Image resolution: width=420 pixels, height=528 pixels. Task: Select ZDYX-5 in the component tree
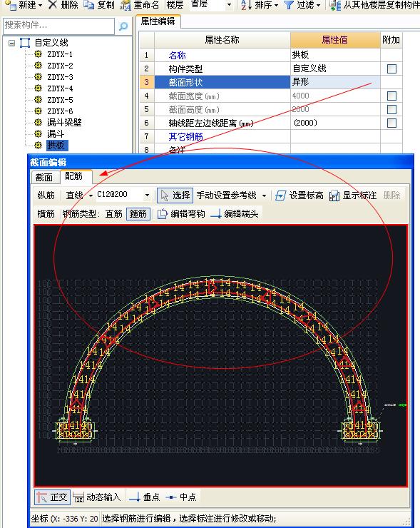60,100
